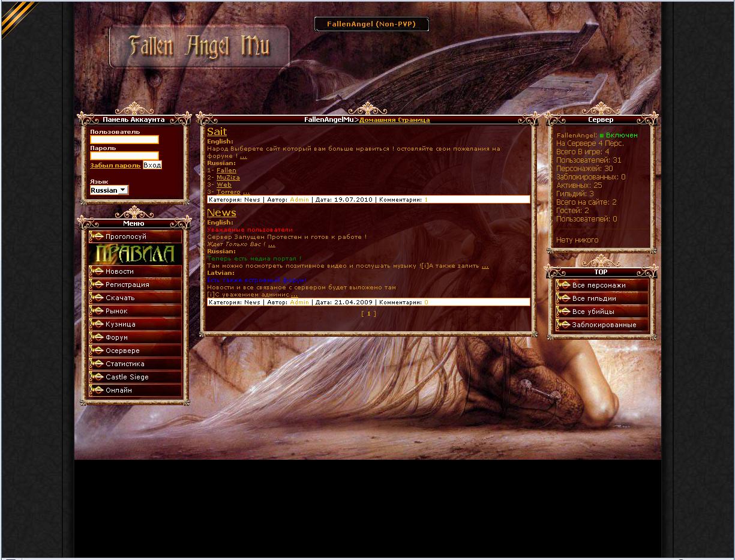Open the Кузница menu item

point(135,324)
